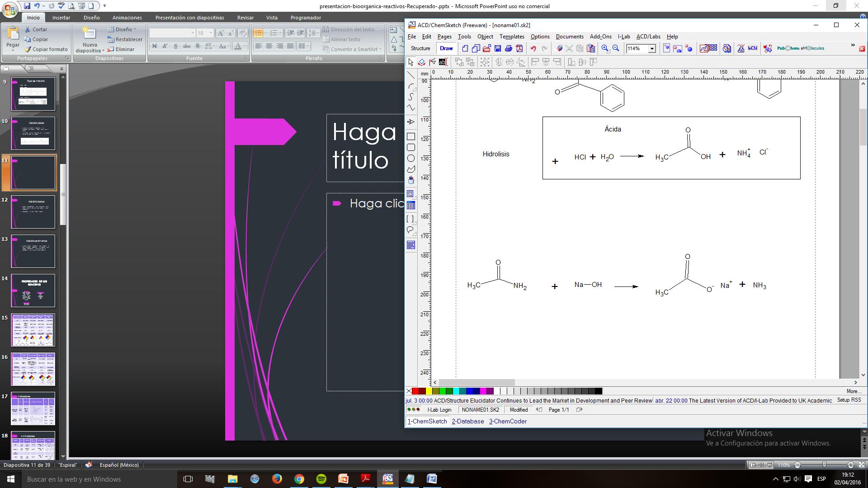Click the ChemSketch Undo arrow icon

[x=533, y=48]
